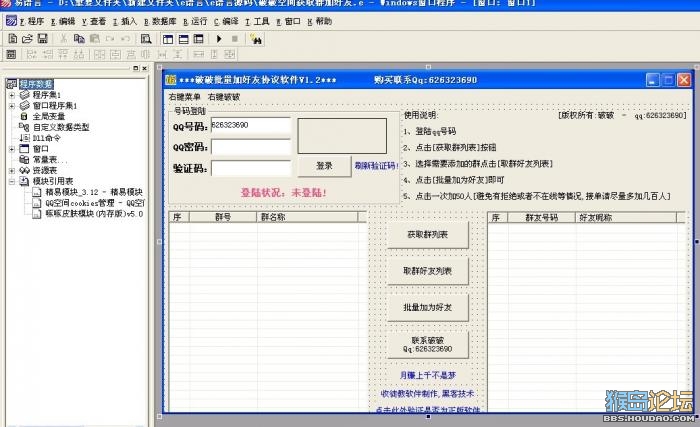Click the 收徒教软件制作 link text
Viewport: 700px width, 427px height.
pyautogui.click(x=428, y=394)
